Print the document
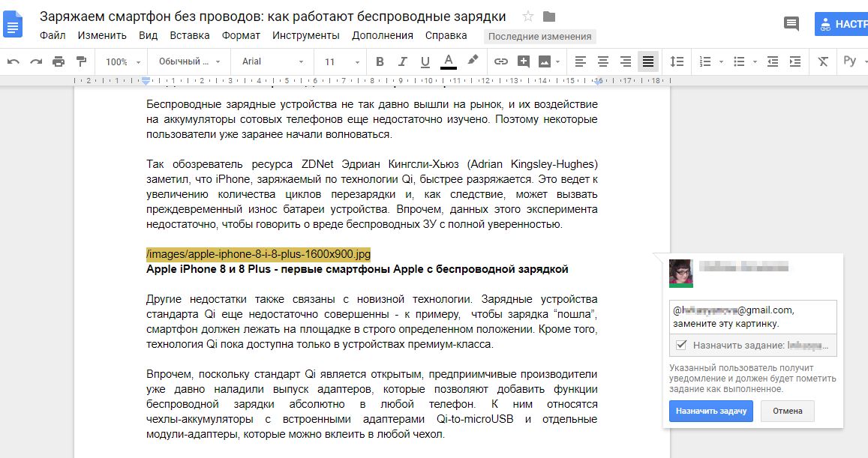The image size is (868, 458). 59,61
